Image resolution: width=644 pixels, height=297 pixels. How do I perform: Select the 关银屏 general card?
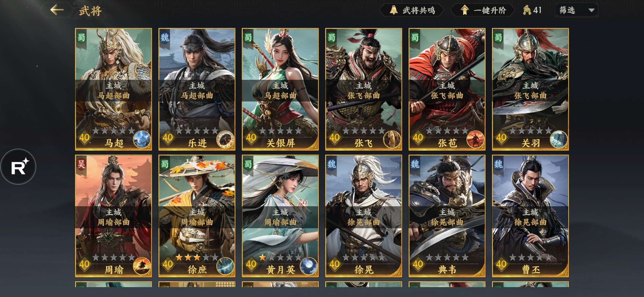pyautogui.click(x=280, y=89)
